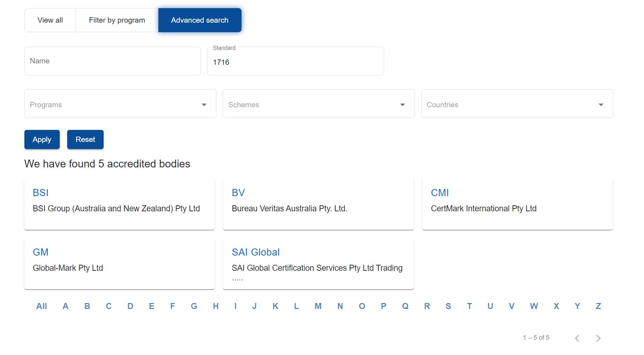Filter bodies by letter K
This screenshot has height=355, width=644.
click(275, 306)
